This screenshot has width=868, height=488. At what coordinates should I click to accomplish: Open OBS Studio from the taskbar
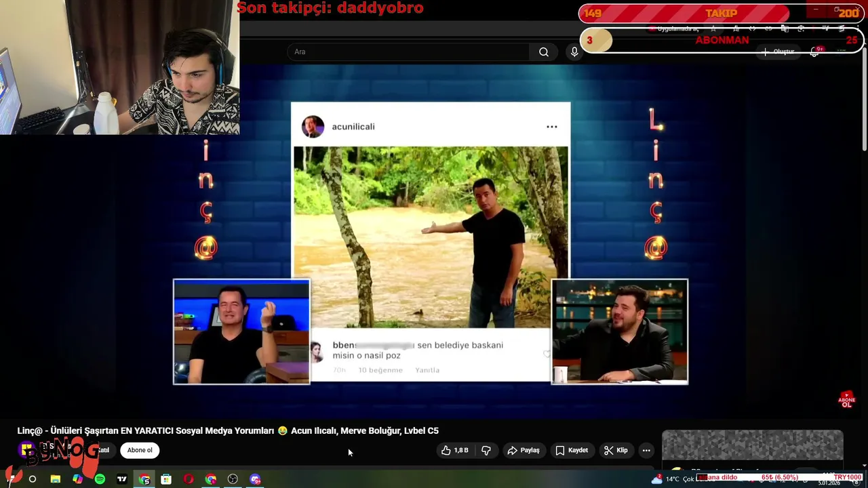[x=233, y=479]
